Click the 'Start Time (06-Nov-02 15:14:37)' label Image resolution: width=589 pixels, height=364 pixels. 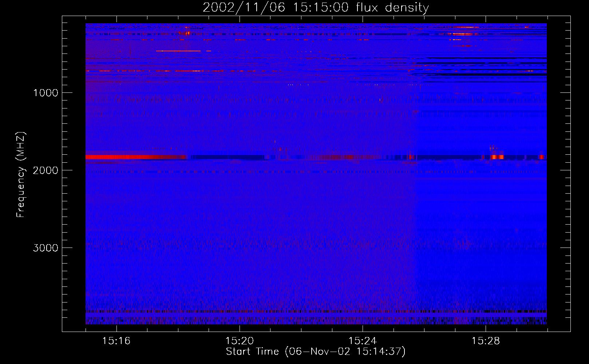[x=316, y=352]
